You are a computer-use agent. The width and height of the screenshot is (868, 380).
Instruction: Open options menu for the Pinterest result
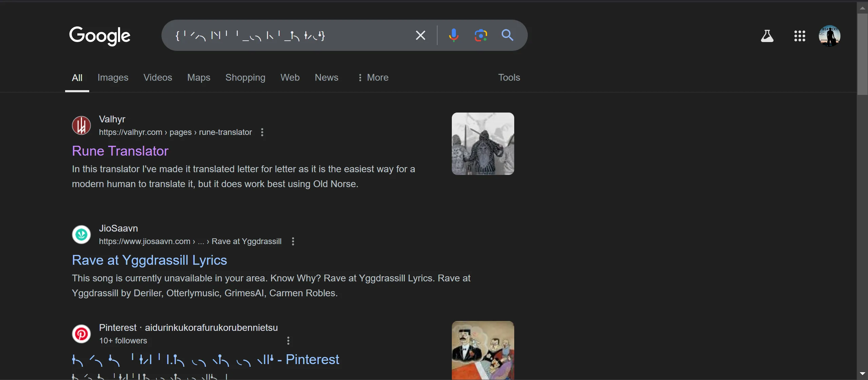coord(288,341)
